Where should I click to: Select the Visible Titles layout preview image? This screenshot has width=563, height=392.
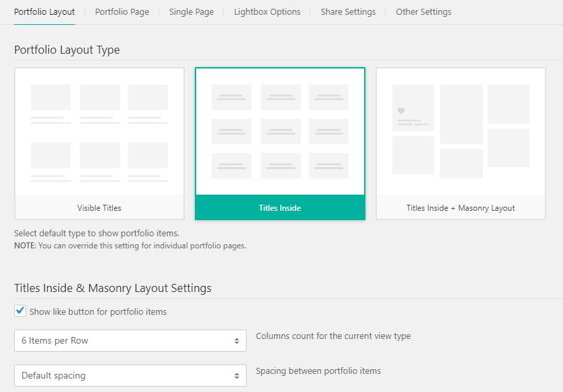click(x=99, y=132)
